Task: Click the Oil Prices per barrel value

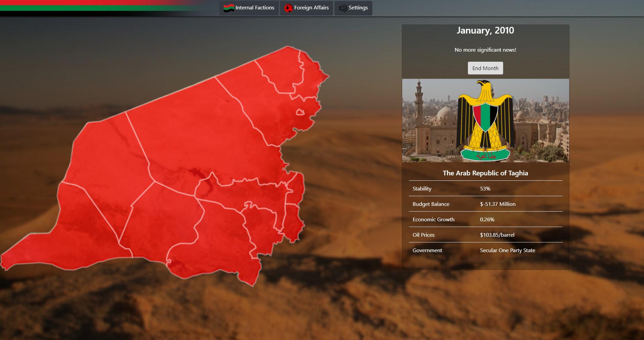Action: (497, 235)
